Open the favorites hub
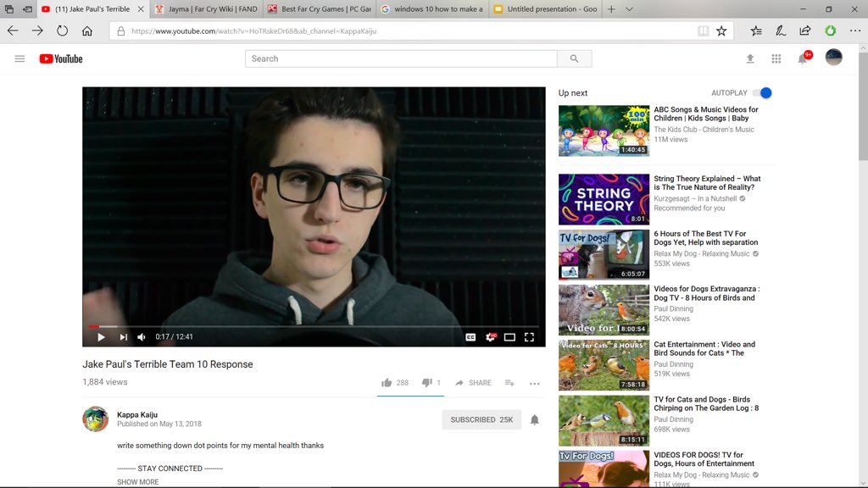 (x=756, y=31)
